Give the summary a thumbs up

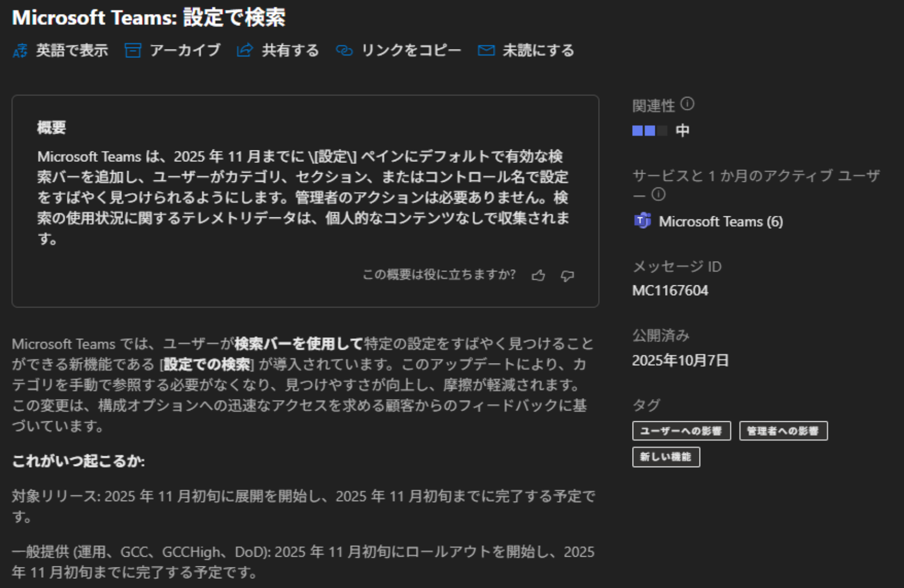pyautogui.click(x=538, y=276)
